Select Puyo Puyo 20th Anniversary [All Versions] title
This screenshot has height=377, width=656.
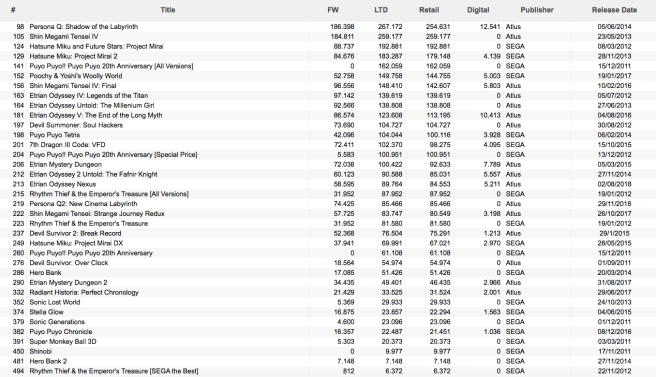coord(111,66)
